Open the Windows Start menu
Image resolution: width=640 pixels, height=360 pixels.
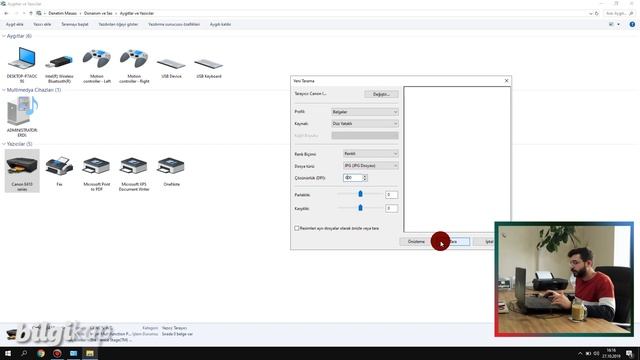tap(8, 353)
